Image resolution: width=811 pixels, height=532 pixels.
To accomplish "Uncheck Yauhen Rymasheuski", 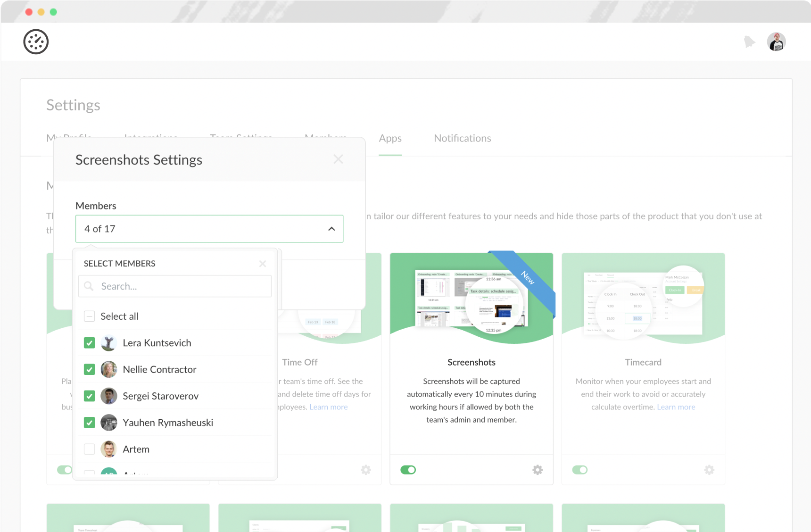I will click(90, 423).
